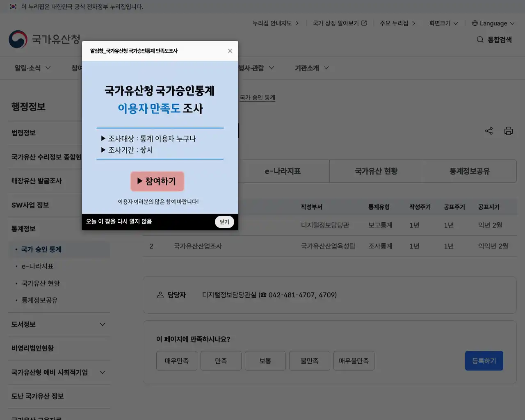Screen dimensions: 525x420
Task: Open the share icon
Action: click(489, 131)
